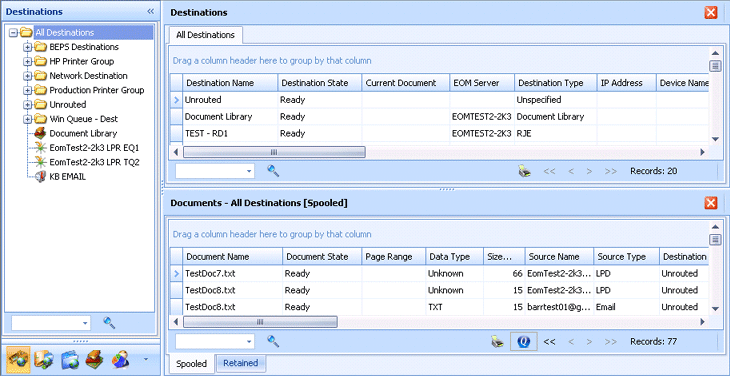Sort by Document State column header
This screenshot has height=376, width=730.
tap(322, 256)
